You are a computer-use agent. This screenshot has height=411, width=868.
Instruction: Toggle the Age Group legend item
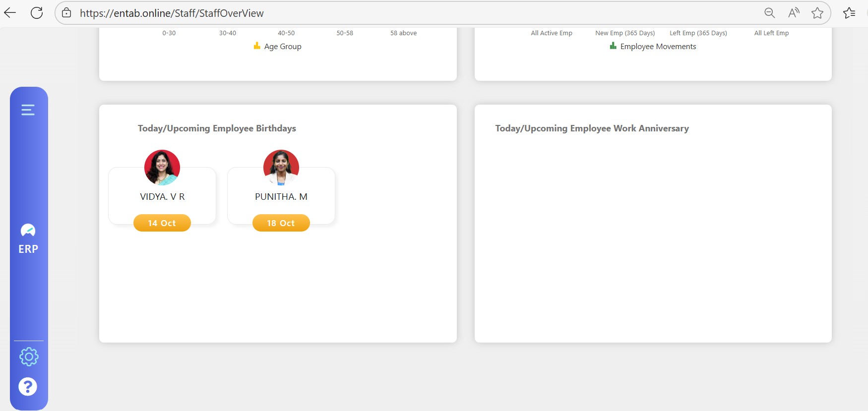(x=278, y=46)
